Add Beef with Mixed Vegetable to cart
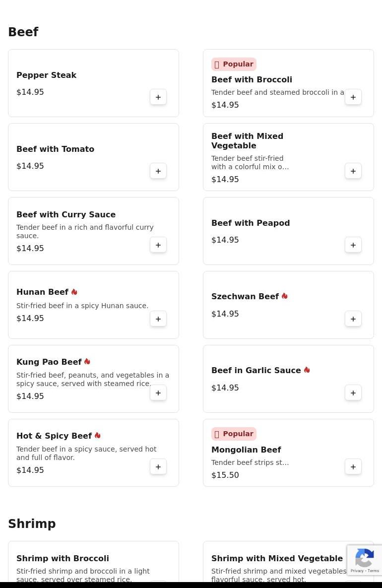The width and height of the screenshot is (382, 588). [x=353, y=171]
